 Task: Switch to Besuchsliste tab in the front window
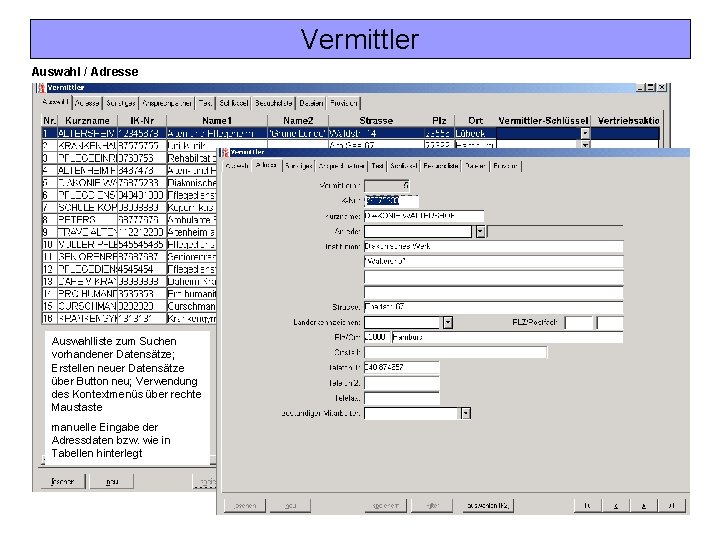click(x=441, y=166)
